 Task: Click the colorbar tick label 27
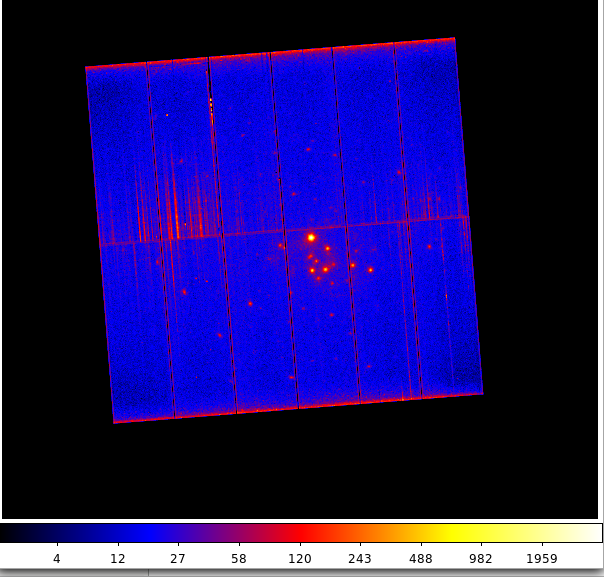pyautogui.click(x=178, y=559)
